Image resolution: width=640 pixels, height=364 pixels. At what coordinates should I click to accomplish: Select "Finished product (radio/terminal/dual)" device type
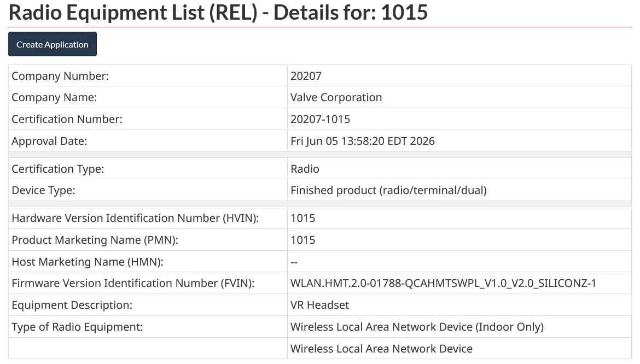coord(388,190)
